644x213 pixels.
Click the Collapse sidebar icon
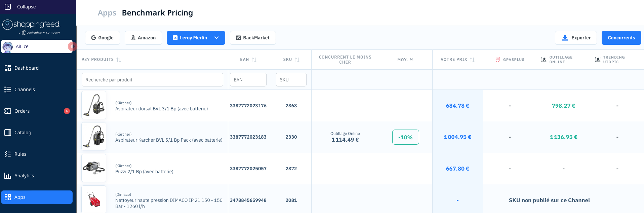8,7
